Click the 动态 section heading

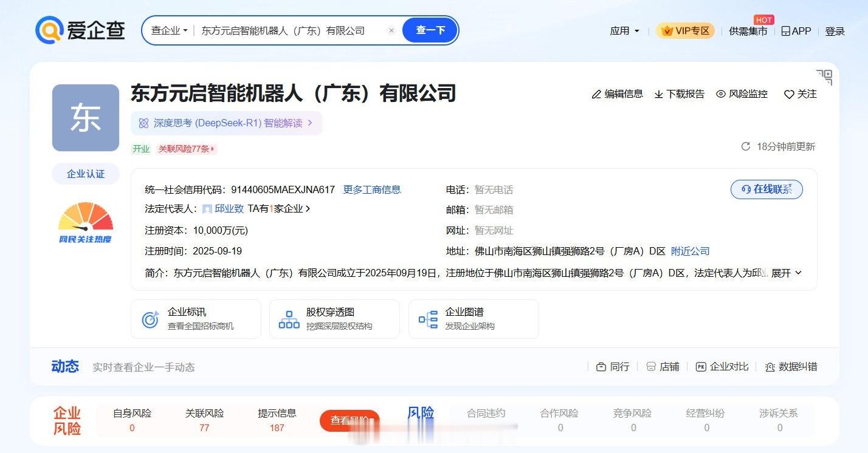[65, 366]
